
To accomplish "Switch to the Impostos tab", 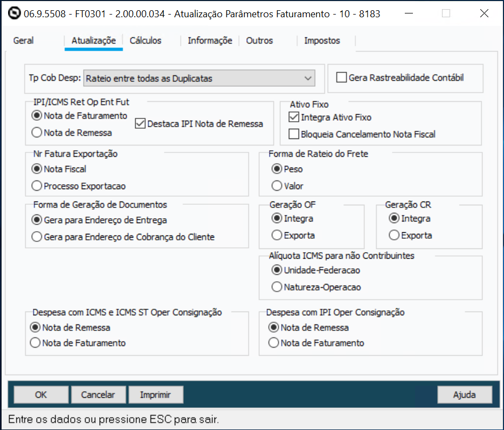I will click(x=322, y=40).
